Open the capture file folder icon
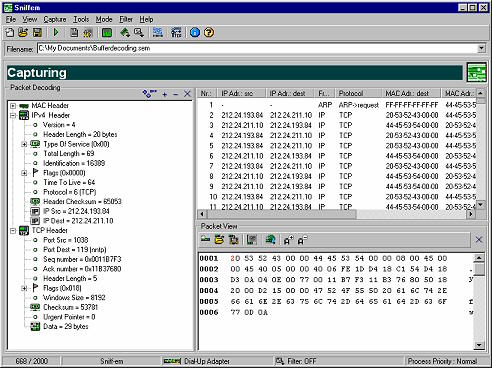 (x=23, y=32)
